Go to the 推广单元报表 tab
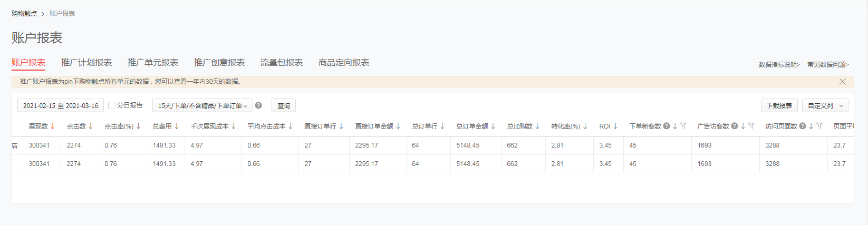Image resolution: width=868 pixels, height=225 pixels. (153, 63)
